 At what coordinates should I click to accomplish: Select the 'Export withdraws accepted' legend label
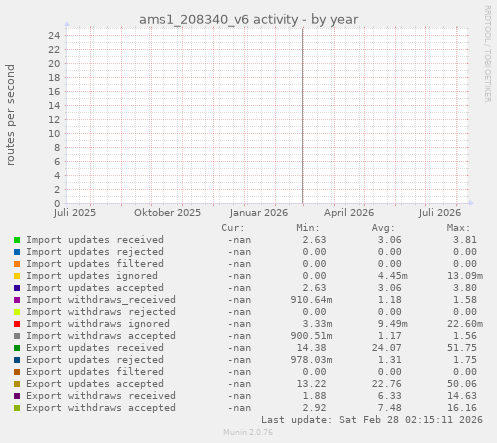point(101,408)
